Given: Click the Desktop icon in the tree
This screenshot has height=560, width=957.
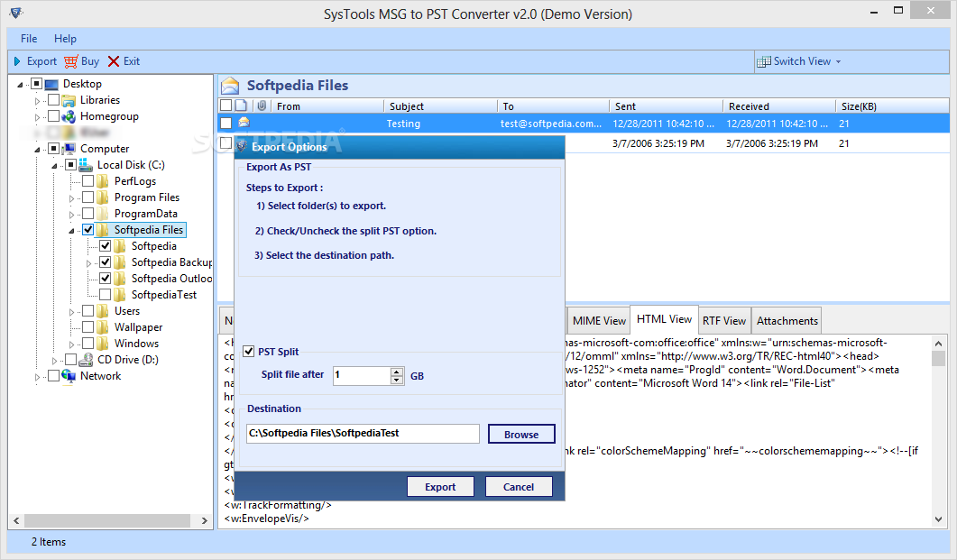Looking at the screenshot, I should click(52, 84).
